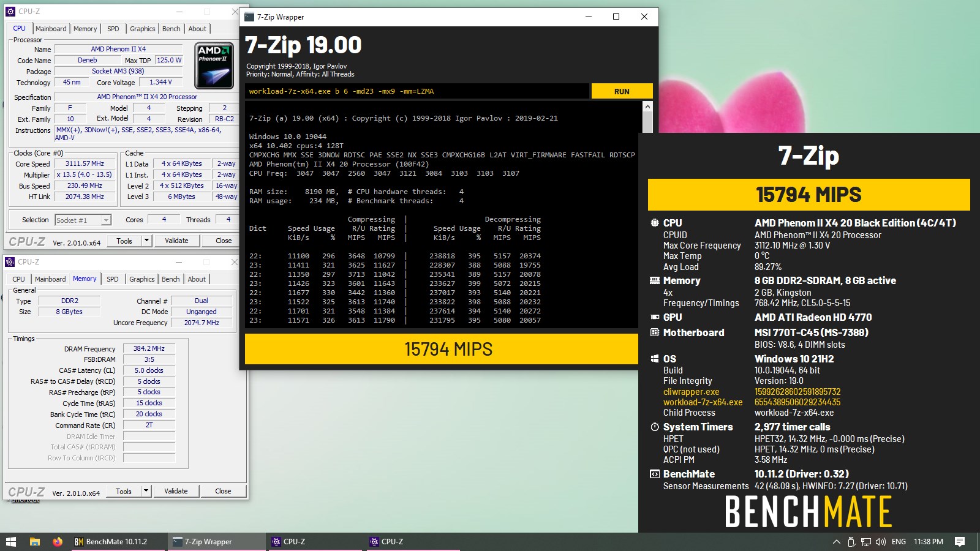
Task: Expand Tools dropdown arrow in lower CPU-Z
Action: pos(146,491)
